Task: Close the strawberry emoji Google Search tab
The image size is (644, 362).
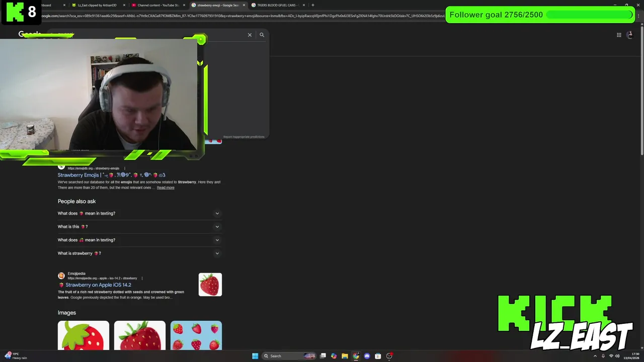Action: 244,5
